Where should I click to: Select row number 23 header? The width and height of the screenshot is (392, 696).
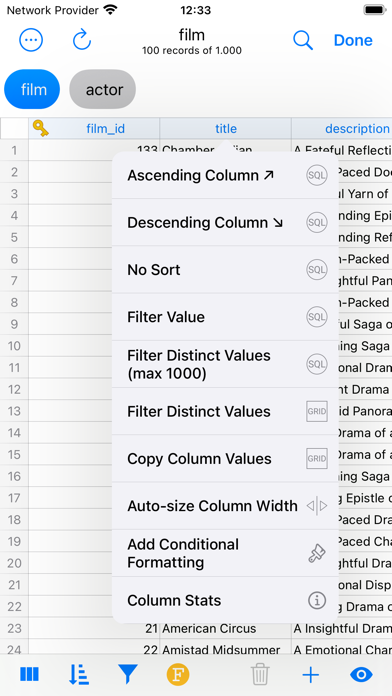pyautogui.click(x=14, y=629)
